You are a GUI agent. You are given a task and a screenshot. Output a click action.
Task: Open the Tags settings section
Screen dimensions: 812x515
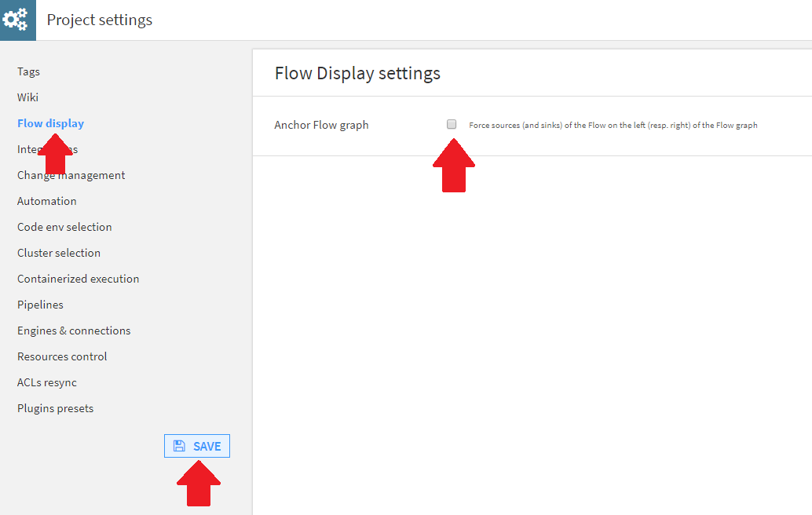click(x=28, y=71)
